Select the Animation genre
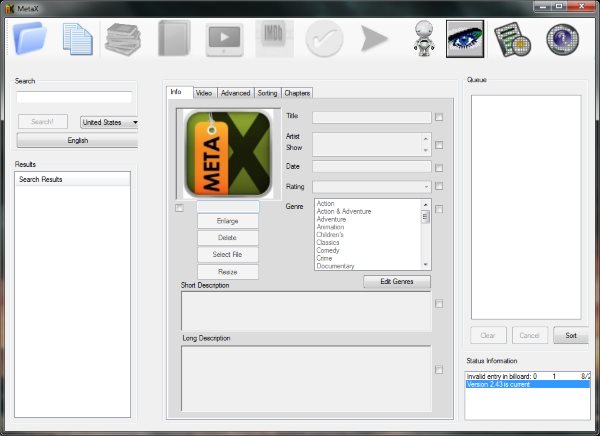This screenshot has width=600, height=436. pos(330,227)
